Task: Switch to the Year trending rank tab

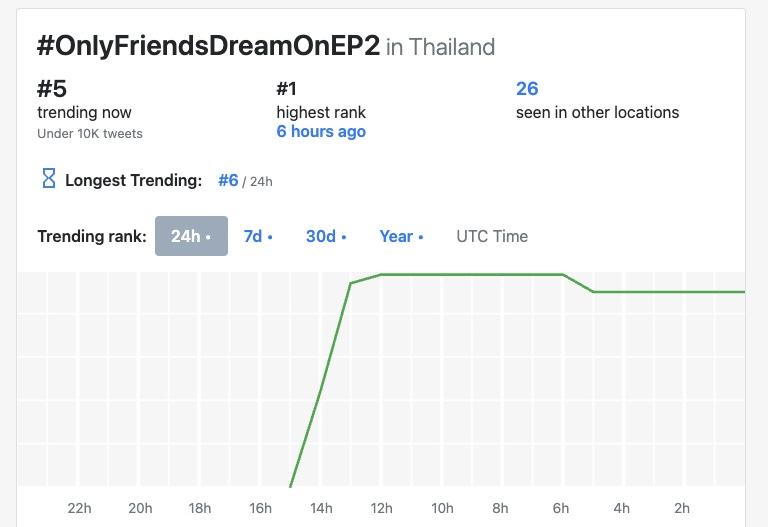Action: [401, 236]
